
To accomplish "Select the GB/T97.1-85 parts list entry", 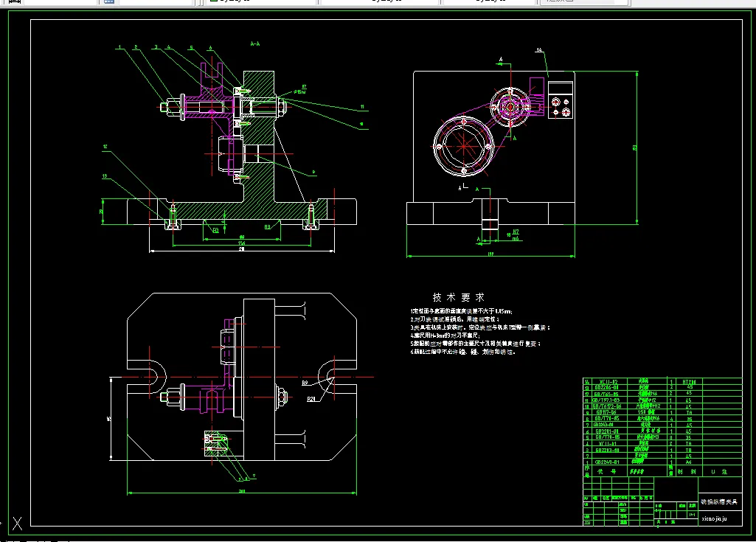I will coord(606,400).
